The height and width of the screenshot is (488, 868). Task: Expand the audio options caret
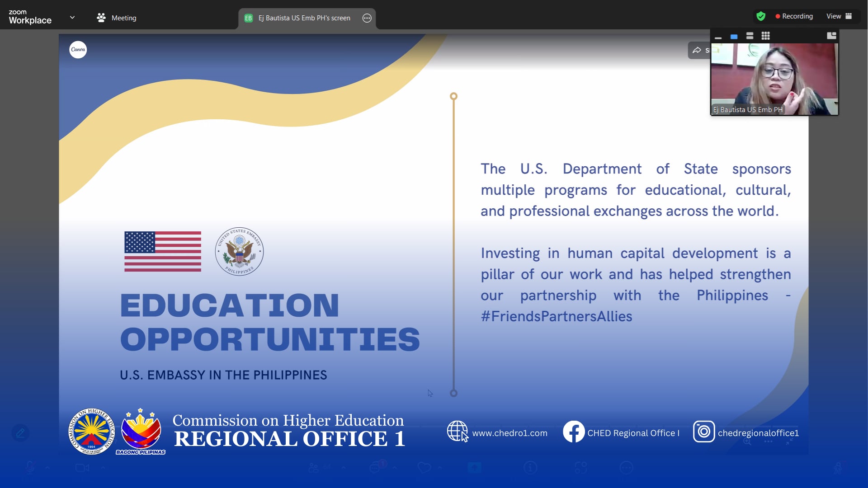click(x=47, y=468)
